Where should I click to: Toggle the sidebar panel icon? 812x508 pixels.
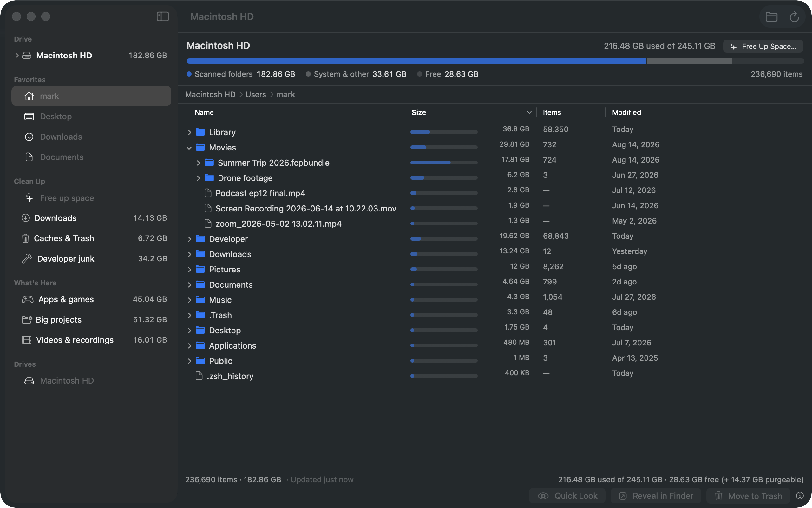pos(163,17)
